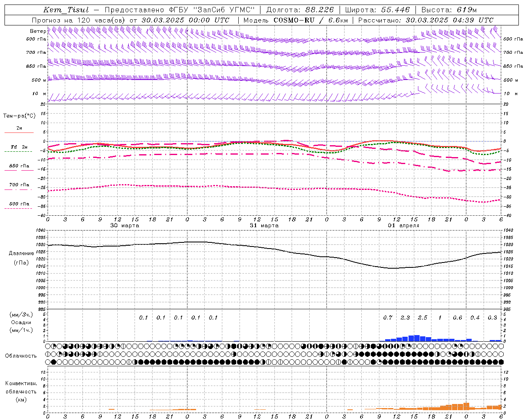
Task: Click the (км) unit under облачность
Action: 21,399
